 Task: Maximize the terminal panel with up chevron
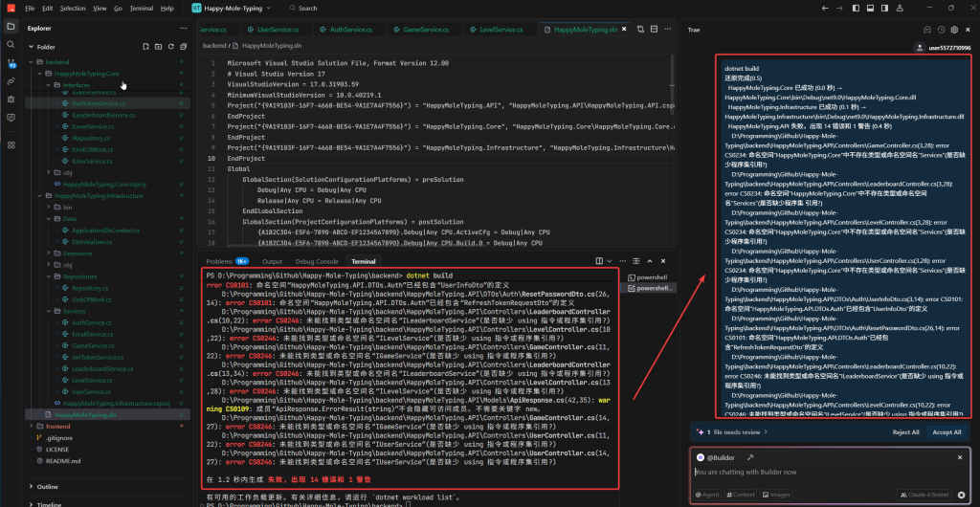[650, 261]
